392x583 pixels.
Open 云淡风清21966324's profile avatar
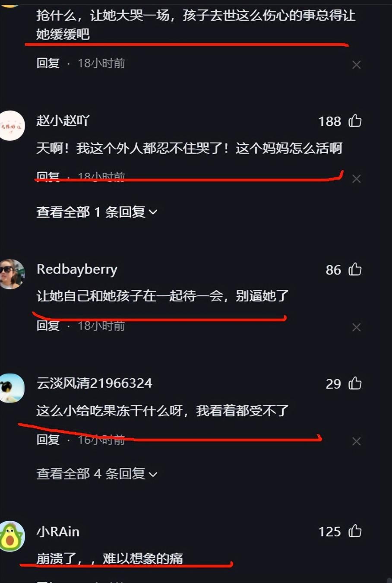(x=12, y=388)
